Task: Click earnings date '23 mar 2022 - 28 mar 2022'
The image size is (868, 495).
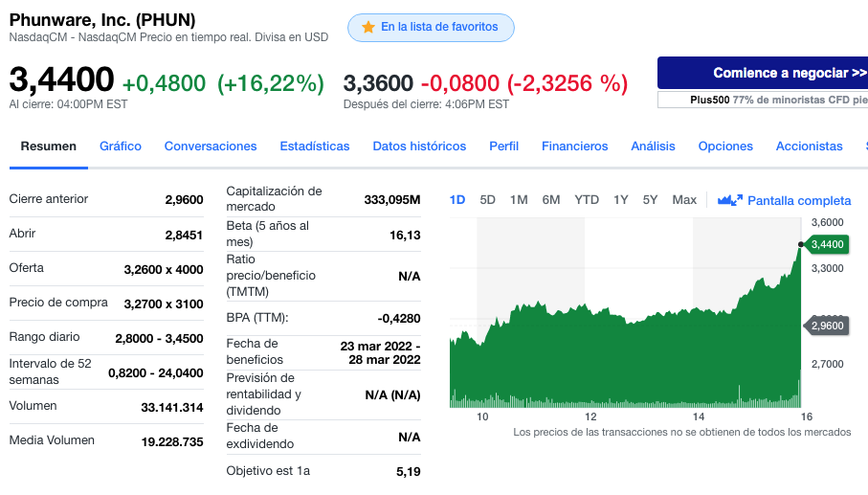Action: [x=380, y=352]
